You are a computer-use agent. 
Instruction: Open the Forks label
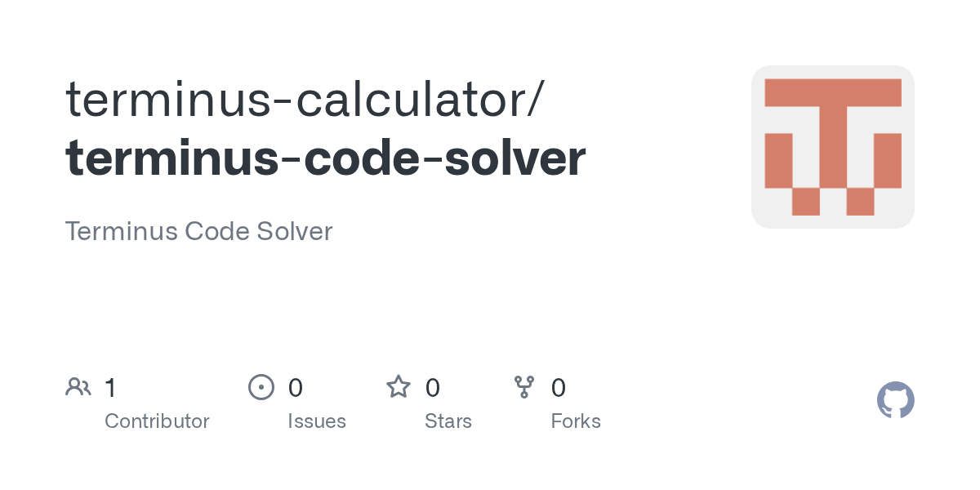[576, 421]
